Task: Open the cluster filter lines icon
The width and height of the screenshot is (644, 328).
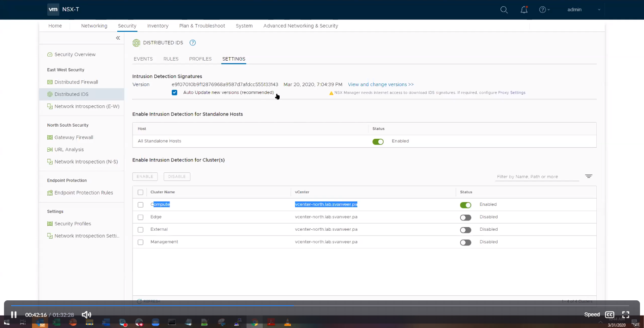Action: click(589, 176)
